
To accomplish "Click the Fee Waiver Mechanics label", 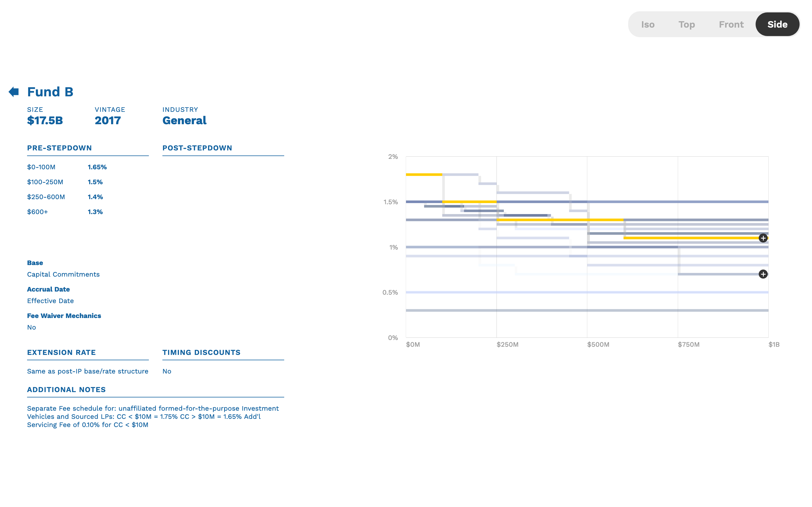I will coord(64,315).
